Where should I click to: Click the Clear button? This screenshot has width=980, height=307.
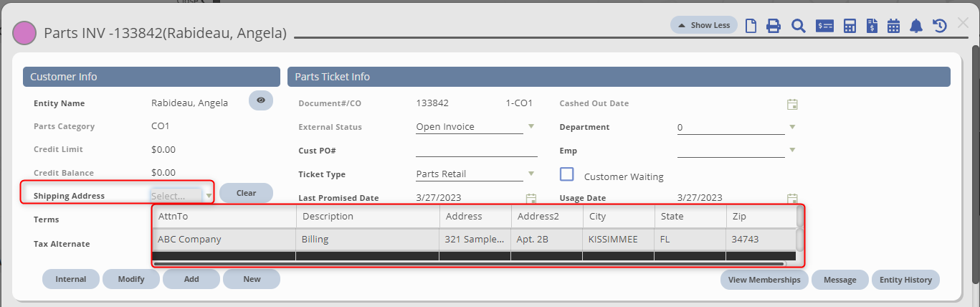(x=246, y=193)
